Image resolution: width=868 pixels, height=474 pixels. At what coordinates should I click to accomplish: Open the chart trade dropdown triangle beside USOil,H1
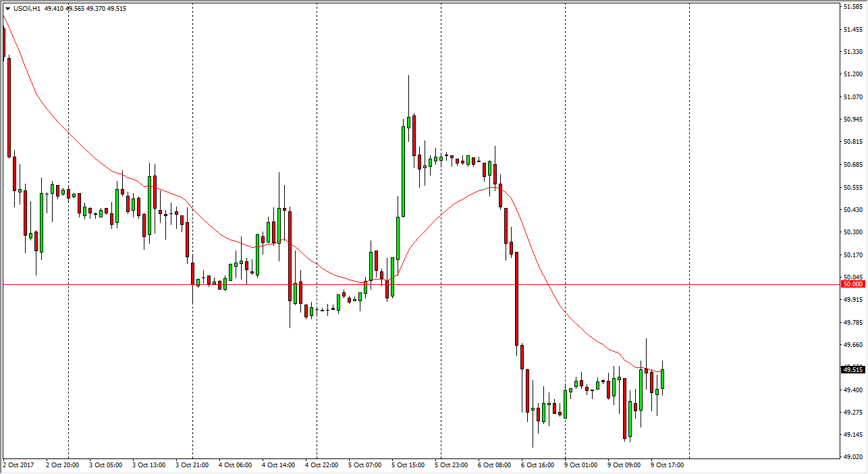click(7, 9)
